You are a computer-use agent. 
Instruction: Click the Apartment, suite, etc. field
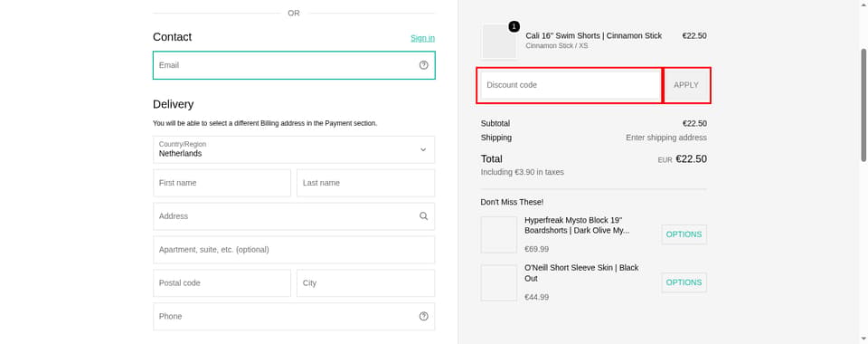[294, 250]
